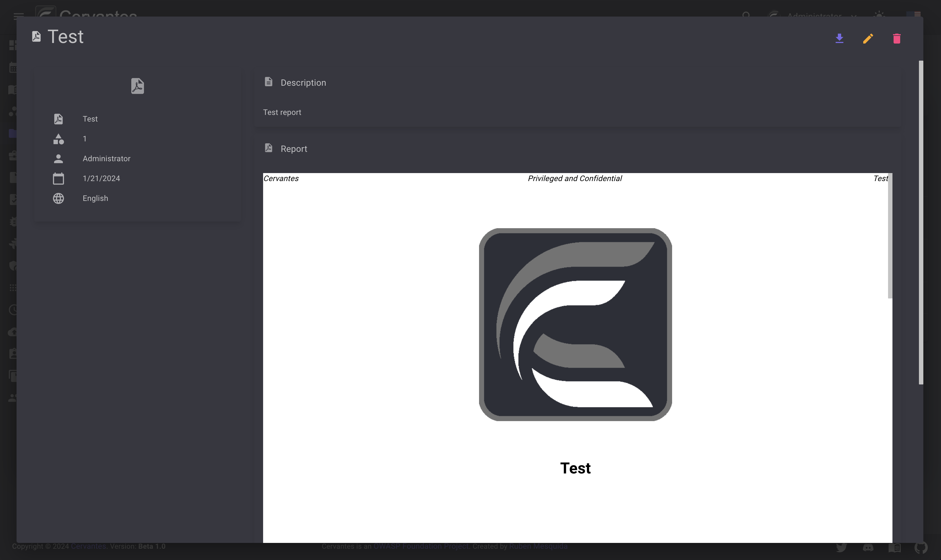This screenshot has width=941, height=560.
Task: Click the 'Test report' description text
Action: point(282,112)
